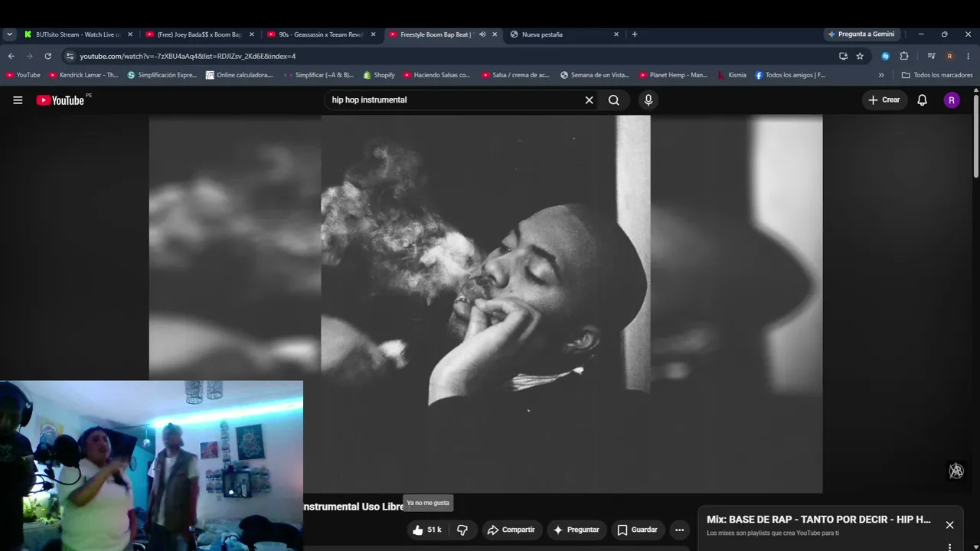Install app icon in address bar
This screenshot has width=980, height=551.
[843, 56]
